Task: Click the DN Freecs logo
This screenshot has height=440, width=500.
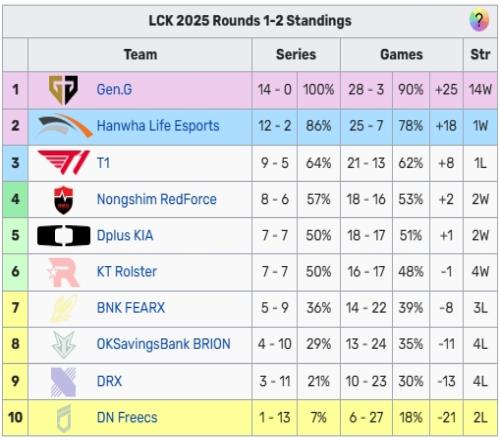Action: pos(64,418)
